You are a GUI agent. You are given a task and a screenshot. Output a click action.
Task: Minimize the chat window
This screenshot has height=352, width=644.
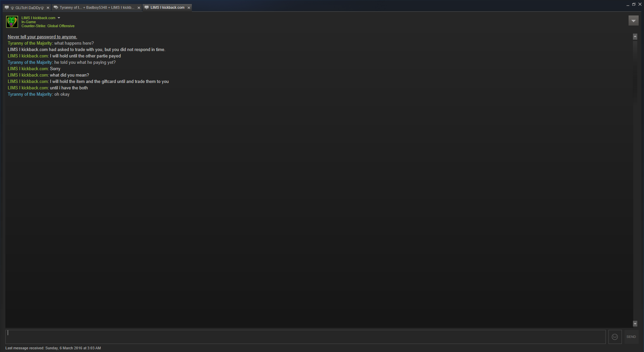628,5
